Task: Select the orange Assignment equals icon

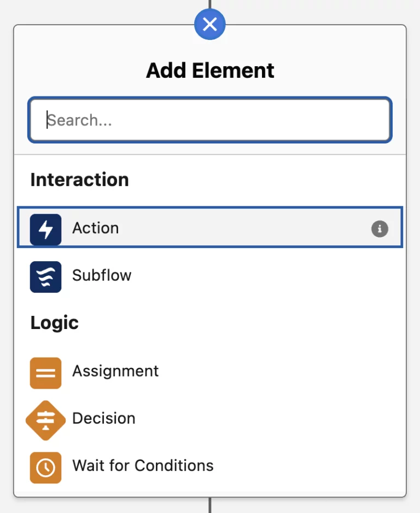Action: [46, 372]
